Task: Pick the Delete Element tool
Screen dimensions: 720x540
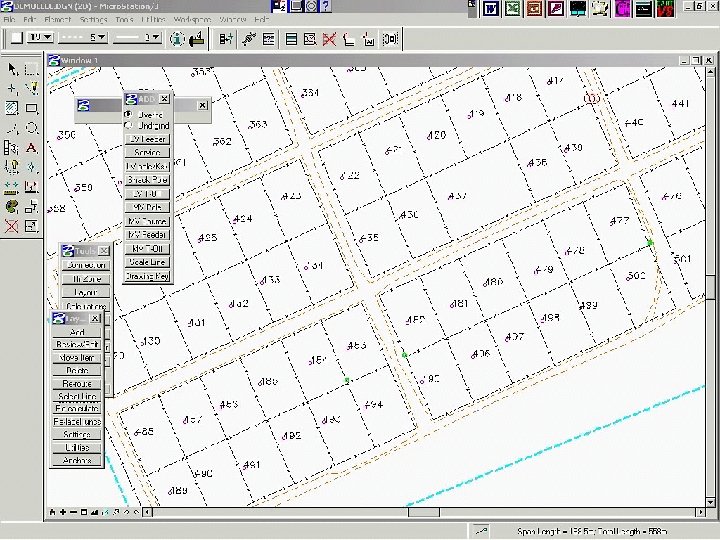Action: pyautogui.click(x=12, y=227)
